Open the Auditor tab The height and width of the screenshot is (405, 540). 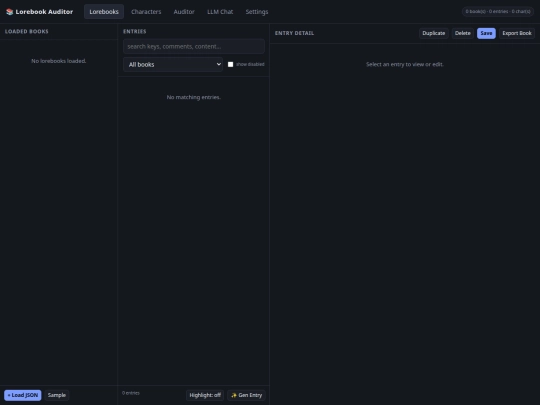pos(184,12)
